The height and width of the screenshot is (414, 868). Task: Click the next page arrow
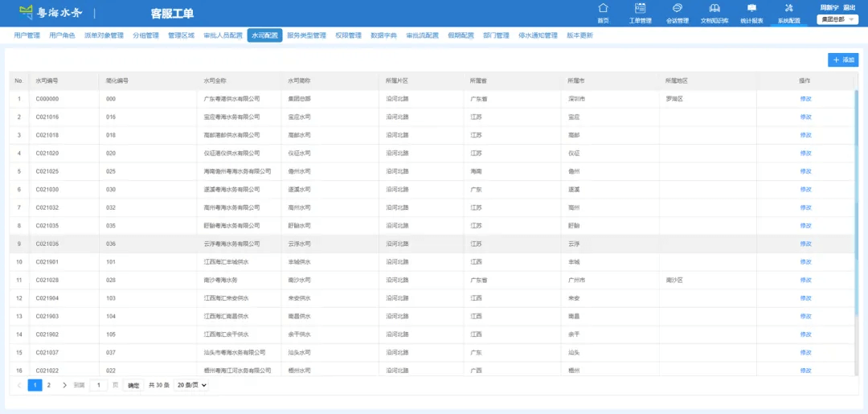coord(64,385)
